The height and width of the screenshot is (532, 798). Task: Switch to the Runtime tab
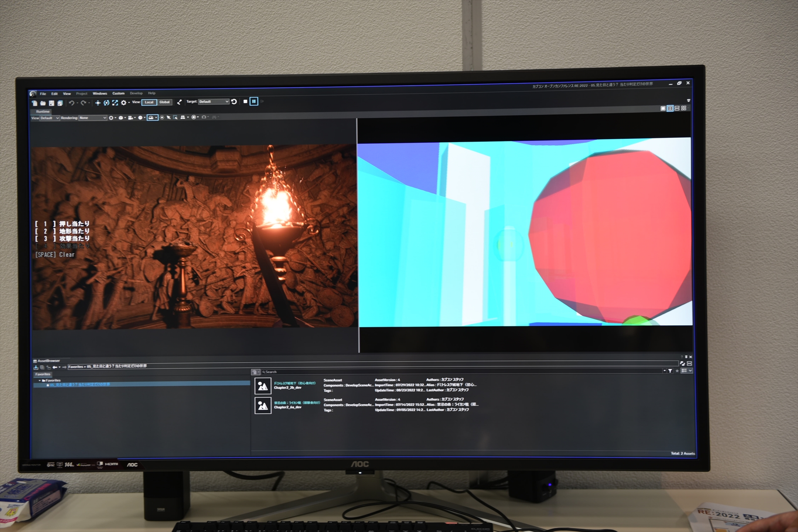(x=43, y=111)
